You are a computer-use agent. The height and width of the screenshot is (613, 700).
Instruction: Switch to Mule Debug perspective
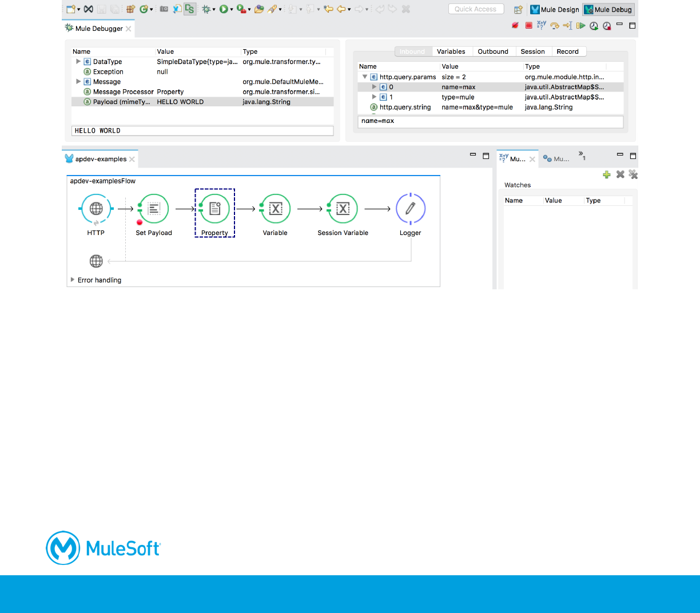pyautogui.click(x=608, y=10)
